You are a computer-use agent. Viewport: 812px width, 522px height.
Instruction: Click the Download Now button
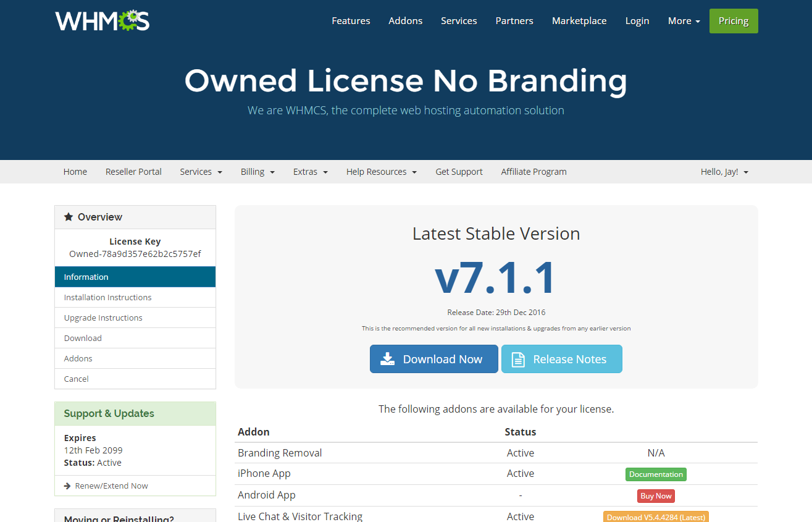pyautogui.click(x=434, y=359)
